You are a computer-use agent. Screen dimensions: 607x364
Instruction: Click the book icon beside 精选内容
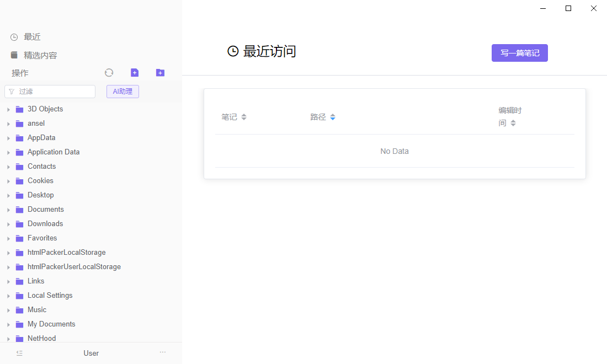[x=13, y=55]
